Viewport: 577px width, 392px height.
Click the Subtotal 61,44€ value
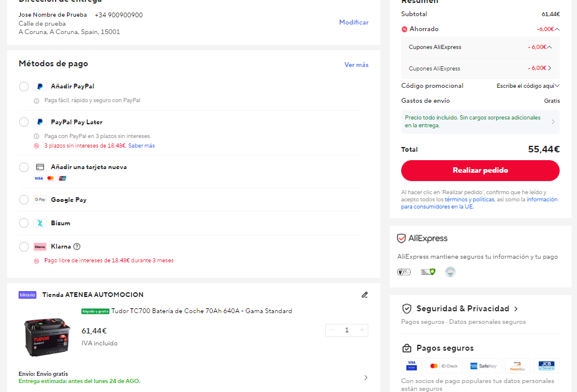point(551,14)
